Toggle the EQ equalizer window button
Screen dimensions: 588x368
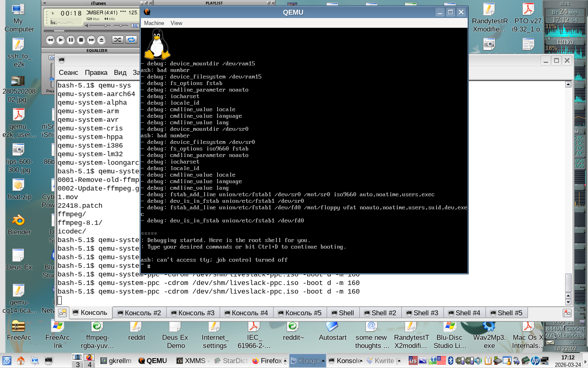(135, 25)
